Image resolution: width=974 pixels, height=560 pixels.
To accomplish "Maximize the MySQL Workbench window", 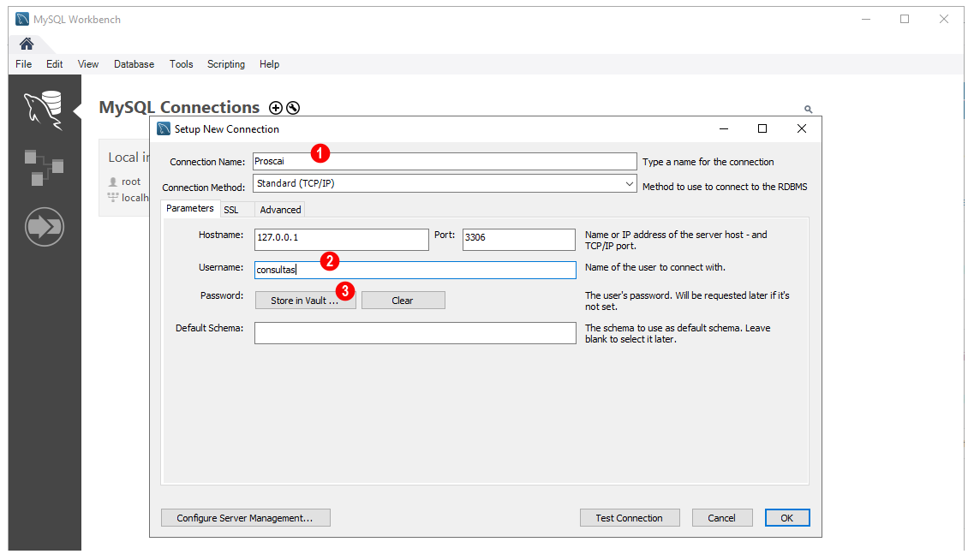I will (905, 19).
